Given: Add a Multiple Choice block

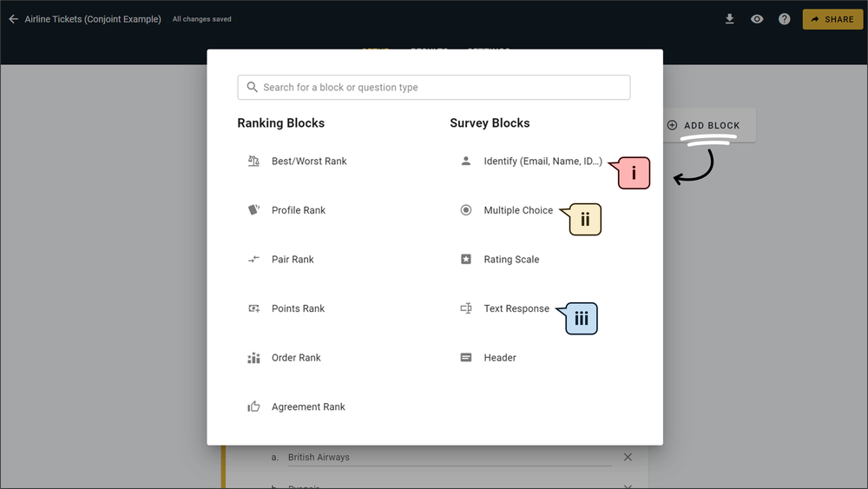Looking at the screenshot, I should 518,210.
